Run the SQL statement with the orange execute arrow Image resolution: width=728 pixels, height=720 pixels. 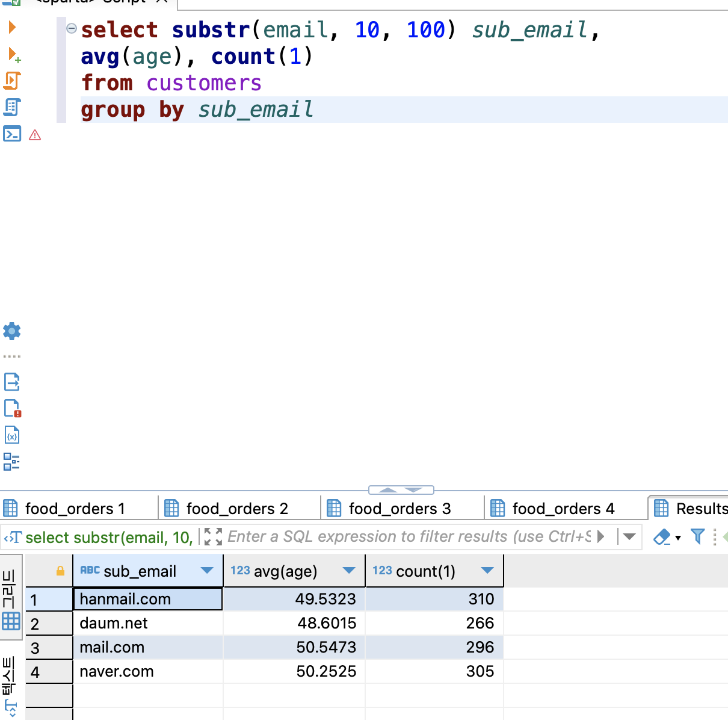(12, 27)
